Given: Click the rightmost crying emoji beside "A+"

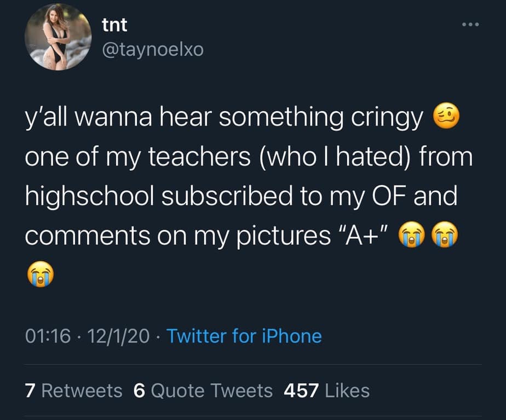Looking at the screenshot, I should (x=444, y=235).
